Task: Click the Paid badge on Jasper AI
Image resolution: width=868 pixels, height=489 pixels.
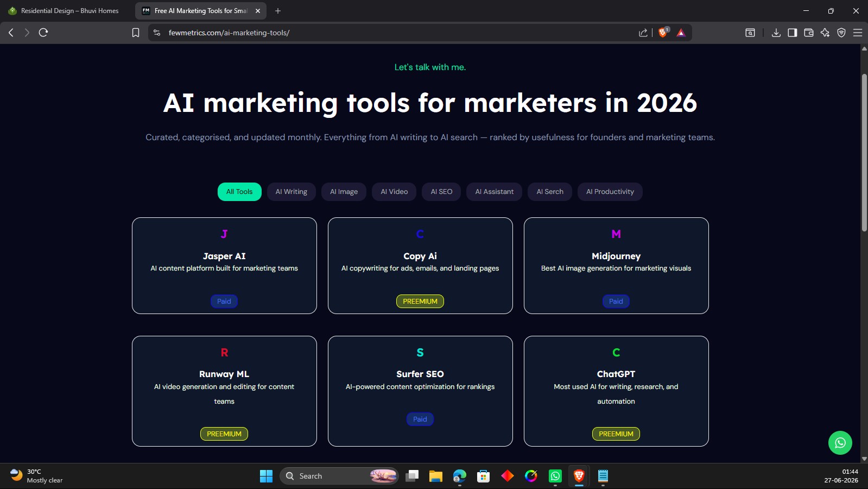Action: [224, 302]
